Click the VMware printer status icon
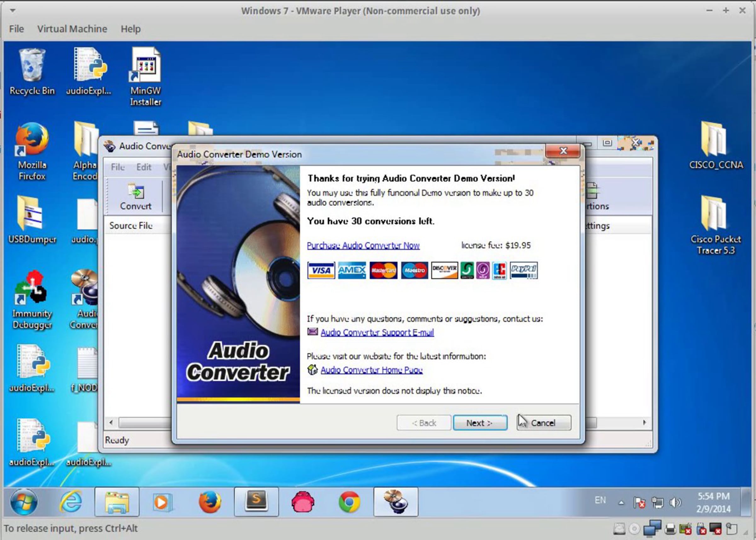Image resolution: width=756 pixels, height=540 pixels. point(670,528)
